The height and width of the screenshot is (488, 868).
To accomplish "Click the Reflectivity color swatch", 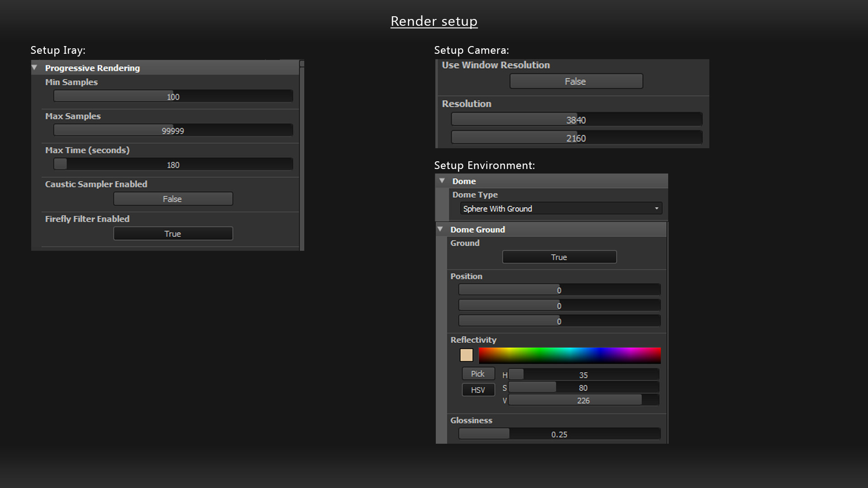I will [x=467, y=355].
